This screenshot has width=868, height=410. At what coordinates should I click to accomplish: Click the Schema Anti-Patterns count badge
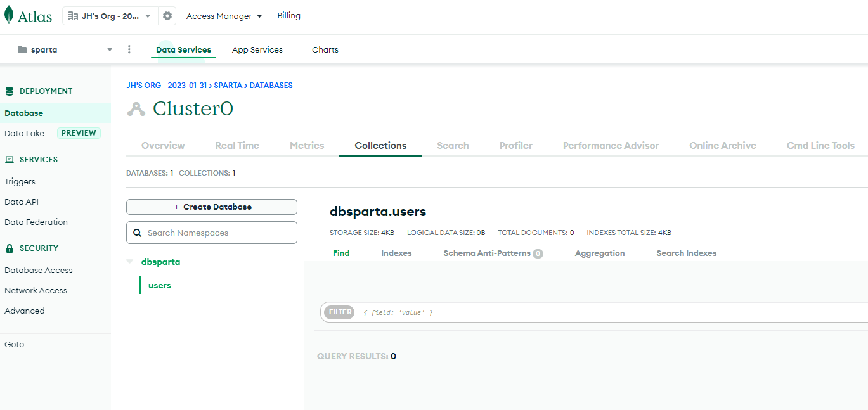pyautogui.click(x=538, y=253)
